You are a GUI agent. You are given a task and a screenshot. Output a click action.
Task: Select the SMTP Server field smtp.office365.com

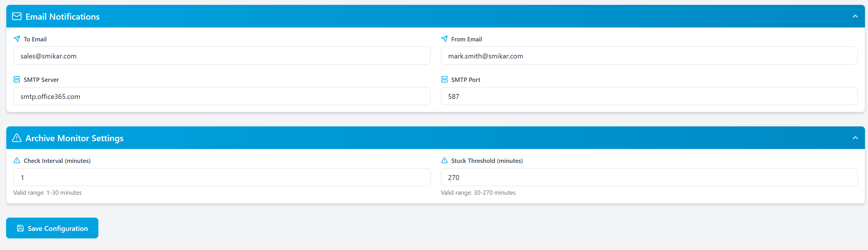pyautogui.click(x=222, y=96)
